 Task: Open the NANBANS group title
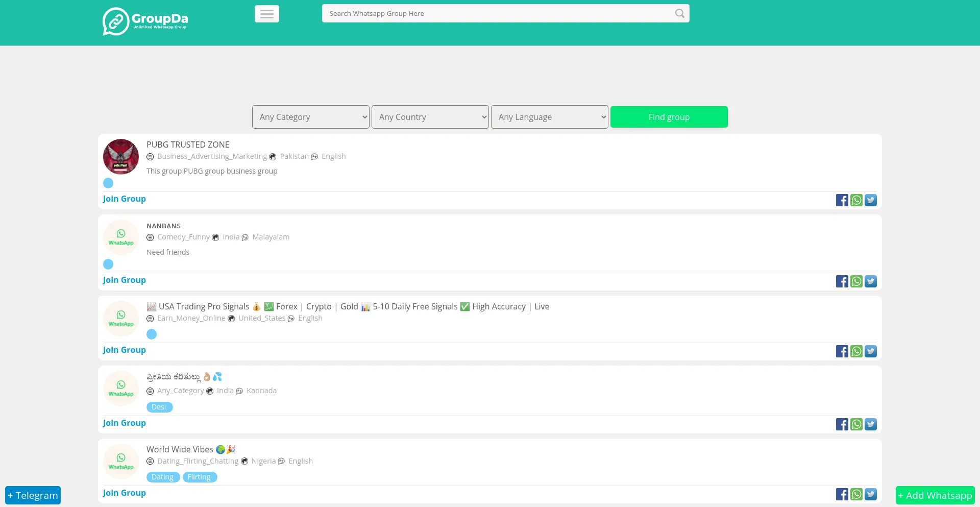coord(163,226)
